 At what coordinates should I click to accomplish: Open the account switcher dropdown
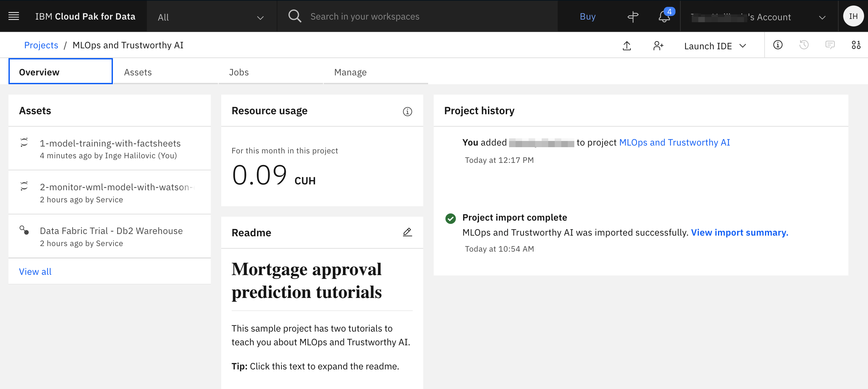(x=759, y=17)
